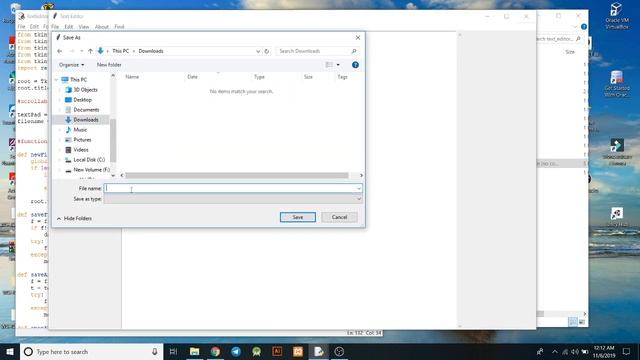640x360 pixels.
Task: Open the Save as type dropdown
Action: [x=233, y=199]
